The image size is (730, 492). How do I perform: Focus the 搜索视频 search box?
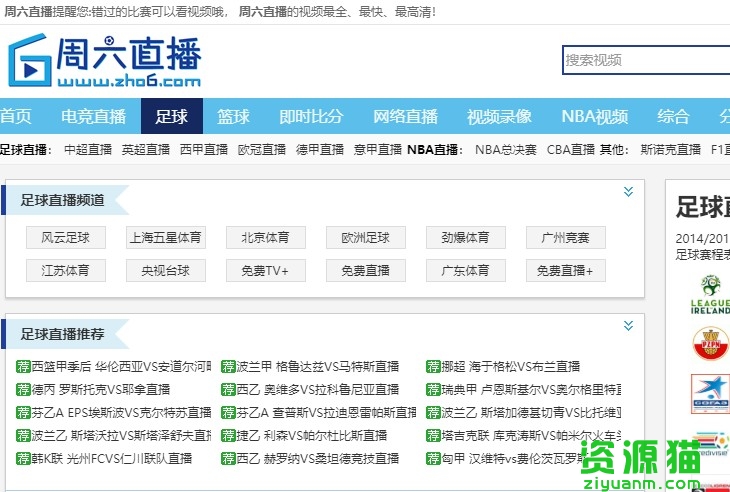point(646,60)
